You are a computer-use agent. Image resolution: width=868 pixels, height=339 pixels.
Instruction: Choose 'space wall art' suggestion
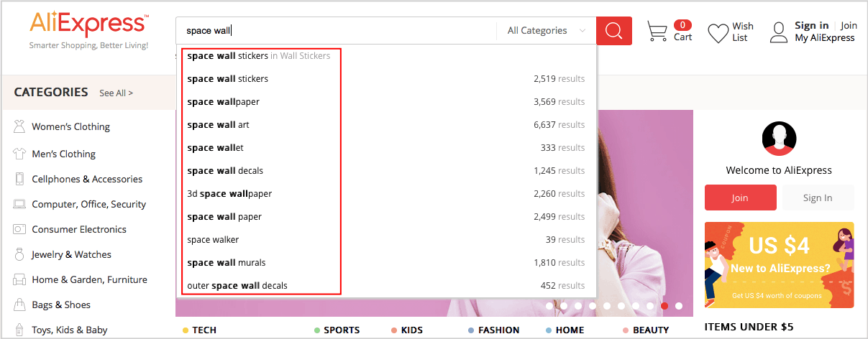(219, 125)
